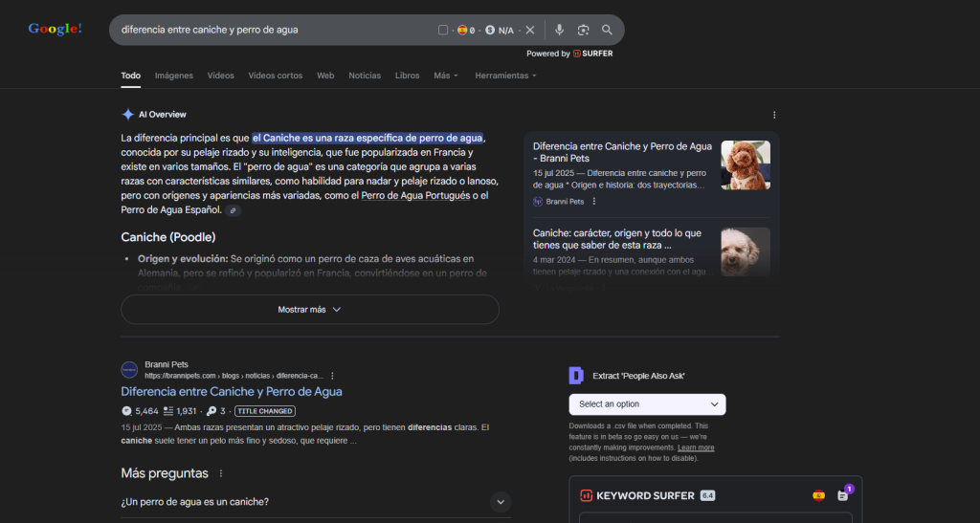The width and height of the screenshot is (980, 523).
Task: Open Keyword Surfer clipboard with badge 1
Action: pyautogui.click(x=843, y=495)
